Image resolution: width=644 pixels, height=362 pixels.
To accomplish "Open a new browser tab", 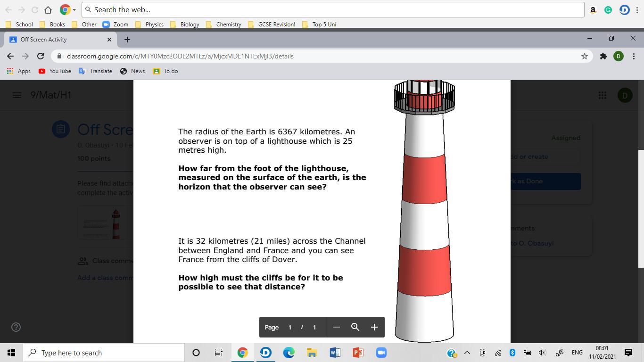I will 127,40.
